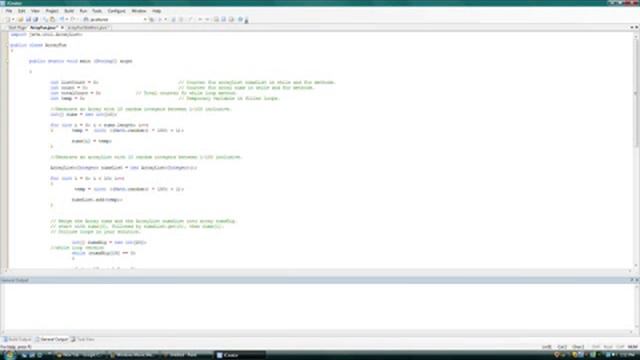This screenshot has height=360, width=640.
Task: Click the Paste toolbar icon
Action: click(52, 20)
